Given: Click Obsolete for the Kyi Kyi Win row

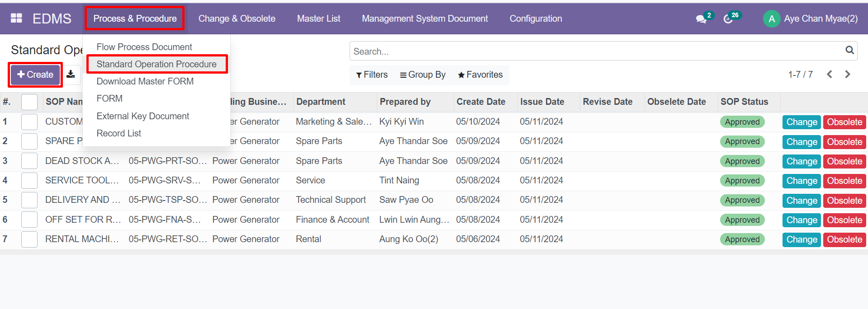Looking at the screenshot, I should click(x=844, y=122).
